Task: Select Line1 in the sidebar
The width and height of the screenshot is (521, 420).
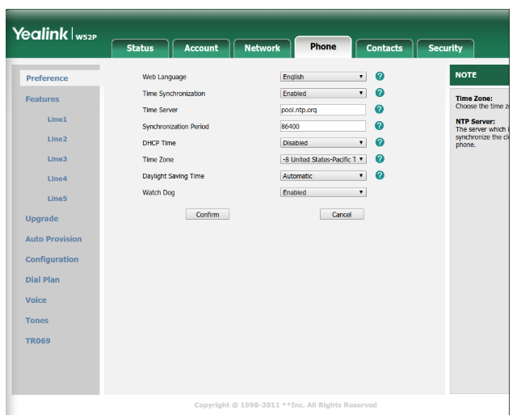Action: [57, 120]
